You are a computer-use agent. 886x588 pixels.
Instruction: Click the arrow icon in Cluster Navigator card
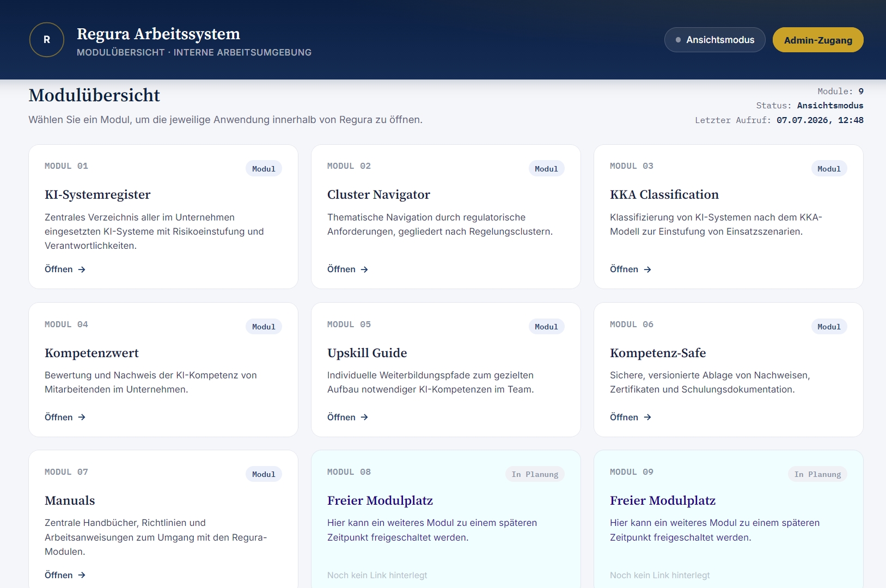pyautogui.click(x=364, y=269)
